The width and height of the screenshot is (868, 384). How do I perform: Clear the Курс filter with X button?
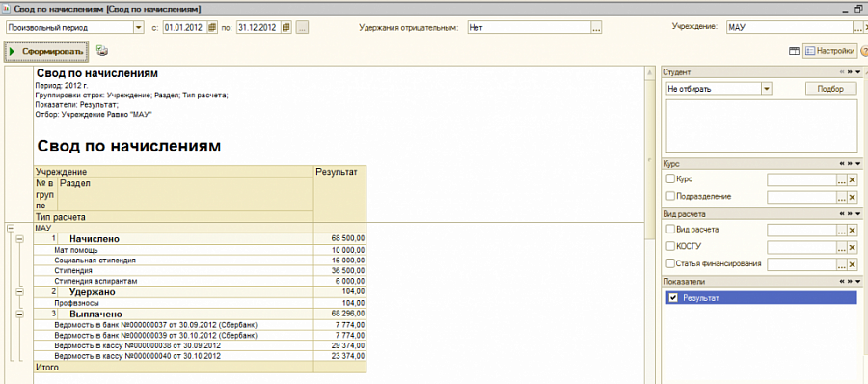pyautogui.click(x=853, y=179)
